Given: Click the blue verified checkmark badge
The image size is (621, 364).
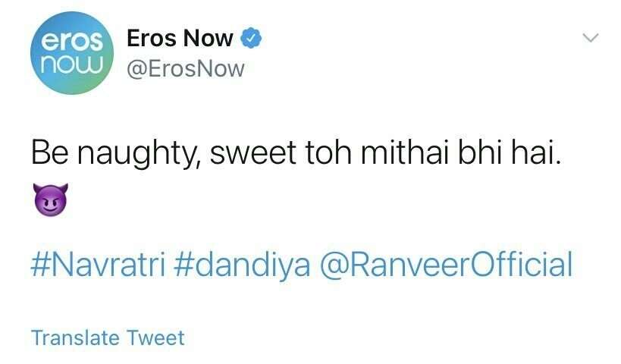Looking at the screenshot, I should click(x=251, y=36).
